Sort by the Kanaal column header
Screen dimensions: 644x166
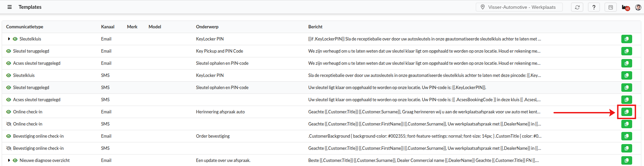coord(108,27)
